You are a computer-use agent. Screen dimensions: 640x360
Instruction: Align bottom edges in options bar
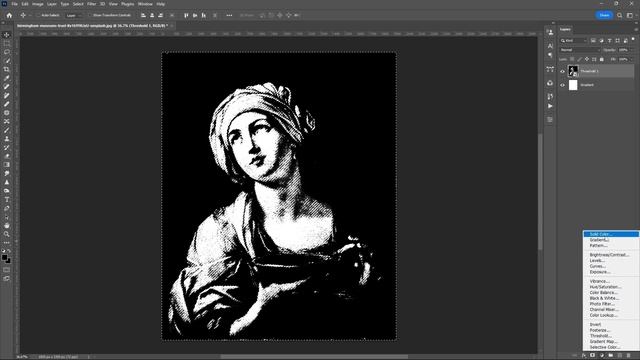(203, 15)
